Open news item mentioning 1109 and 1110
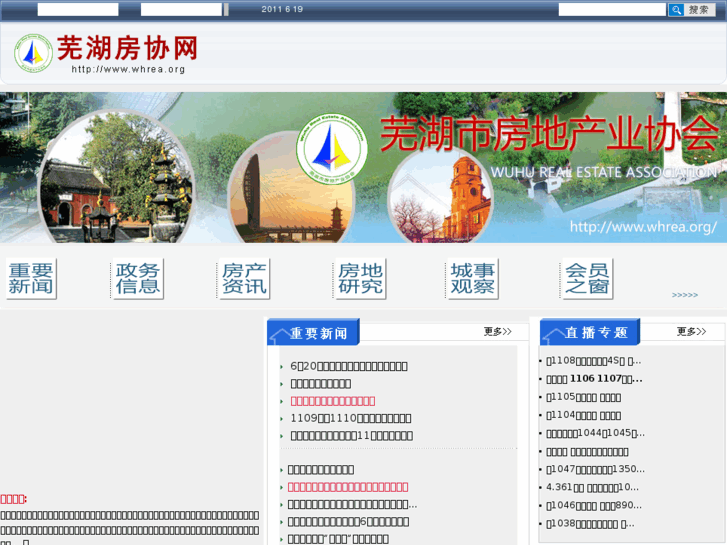The width and height of the screenshot is (727, 545). coord(351,418)
